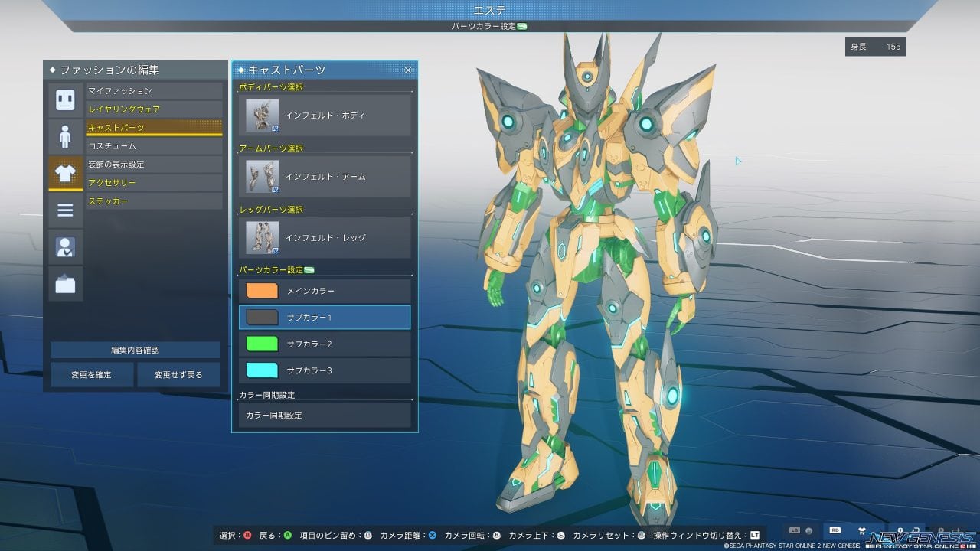Click the カメラ上下 hint in bottom bar

tap(537, 535)
